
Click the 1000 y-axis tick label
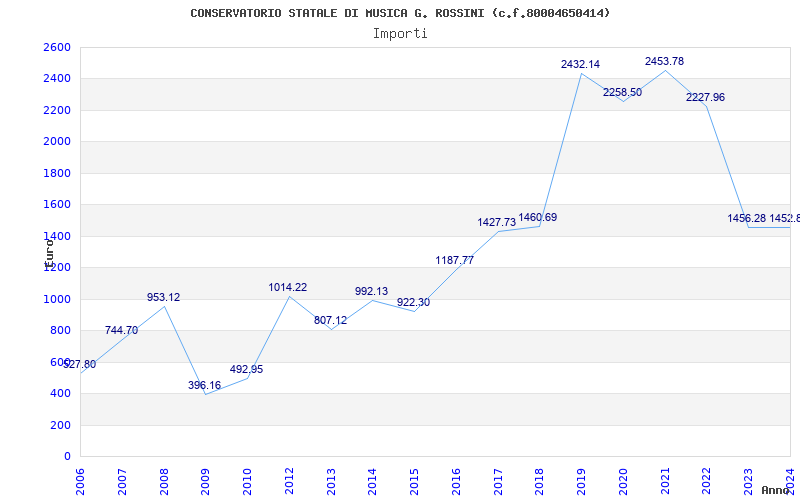(57, 299)
